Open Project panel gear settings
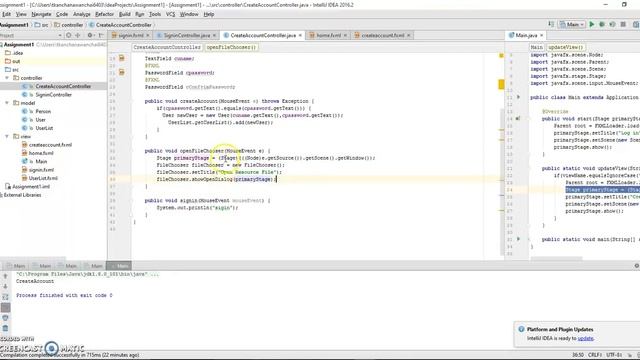Image resolution: width=640 pixels, height=360 pixels. (90, 36)
